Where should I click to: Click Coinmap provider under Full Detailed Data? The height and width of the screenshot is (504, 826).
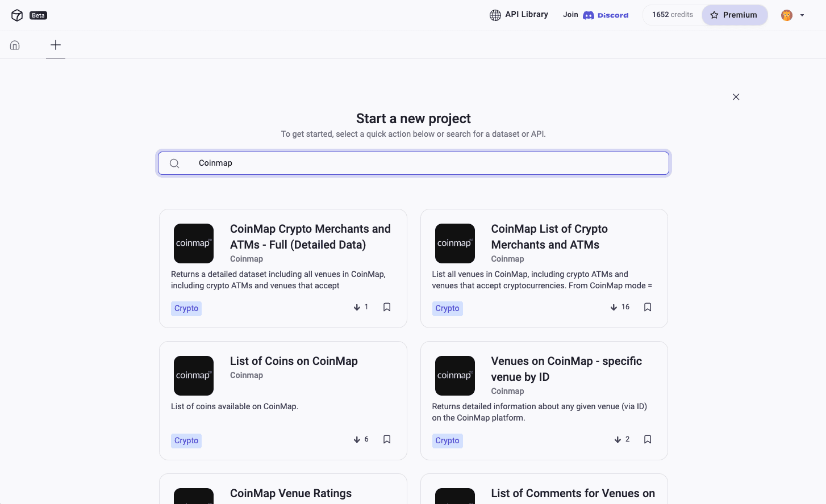(x=247, y=259)
